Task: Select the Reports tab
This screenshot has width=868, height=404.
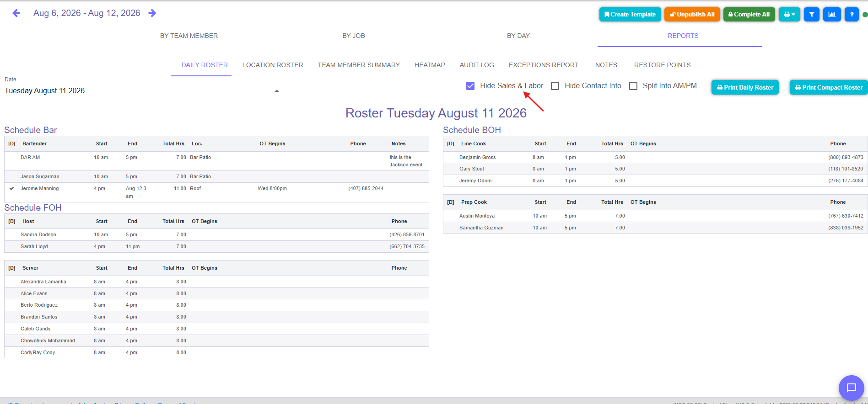Action: pos(683,36)
